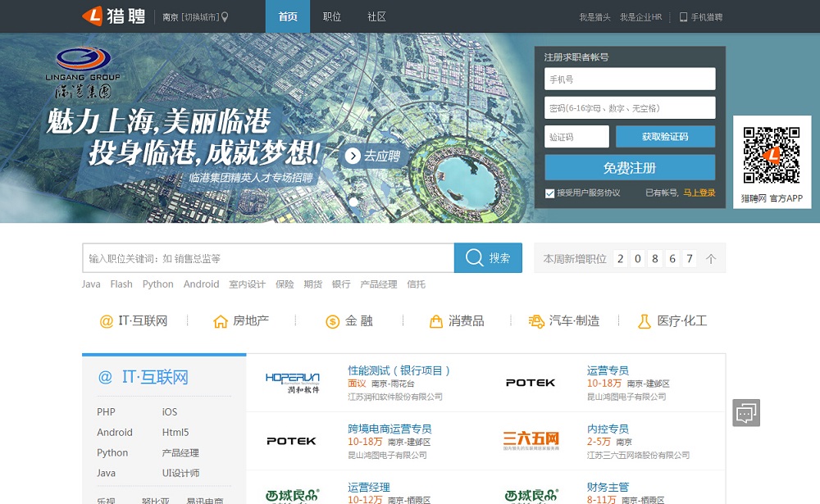This screenshot has width=820, height=504.
Task: Click company name 江苏三六五网络股份有限公司
Action: coord(638,456)
